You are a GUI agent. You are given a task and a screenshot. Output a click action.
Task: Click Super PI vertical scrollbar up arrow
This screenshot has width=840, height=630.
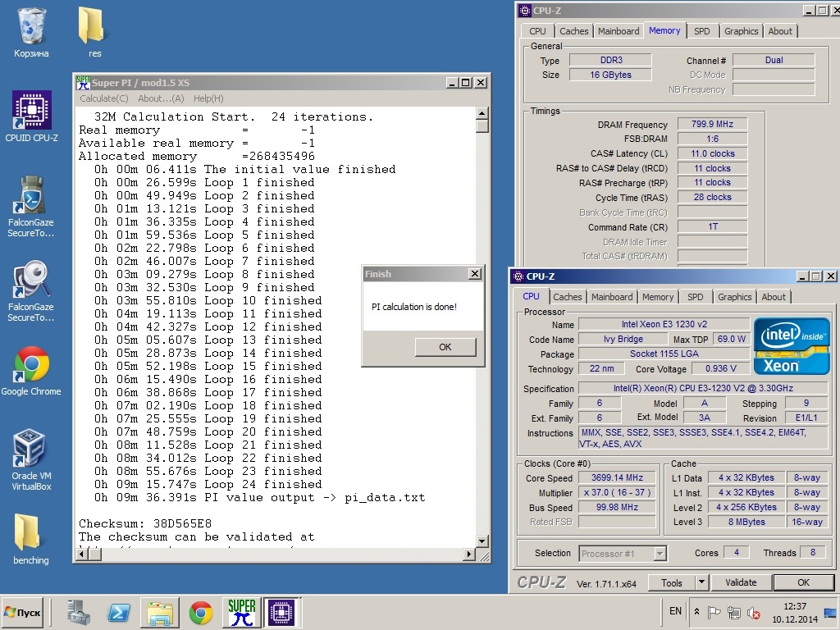point(482,113)
